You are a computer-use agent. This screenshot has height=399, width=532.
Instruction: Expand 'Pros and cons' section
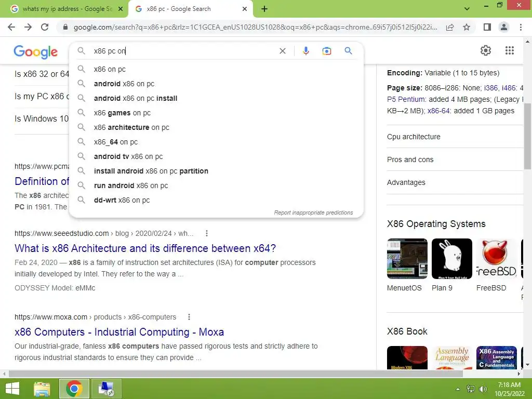pos(455,159)
